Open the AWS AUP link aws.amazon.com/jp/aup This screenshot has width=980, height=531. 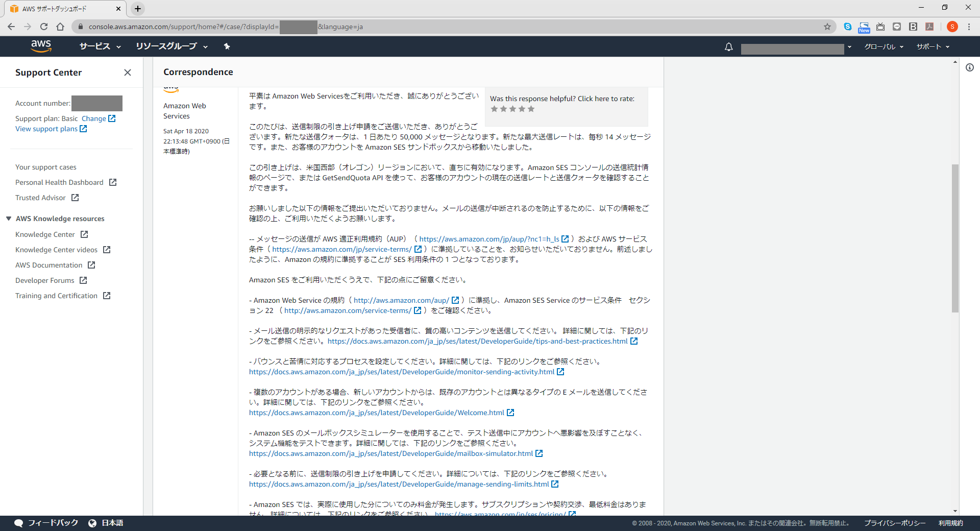click(x=489, y=239)
